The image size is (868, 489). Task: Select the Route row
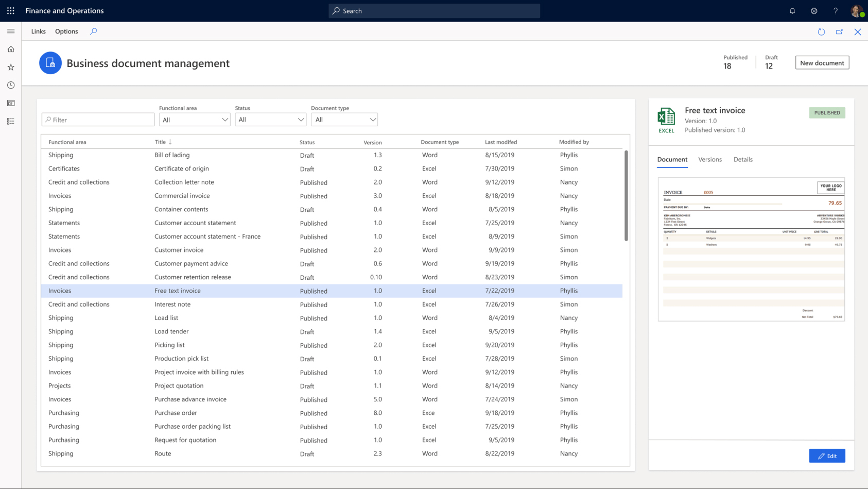coord(332,453)
